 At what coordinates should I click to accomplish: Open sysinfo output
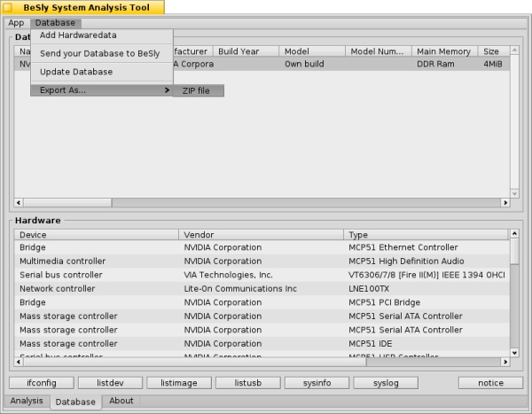tap(317, 383)
